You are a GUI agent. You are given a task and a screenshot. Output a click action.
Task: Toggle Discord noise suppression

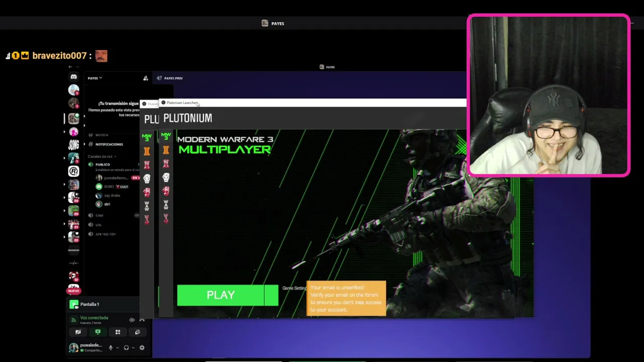[x=132, y=320]
